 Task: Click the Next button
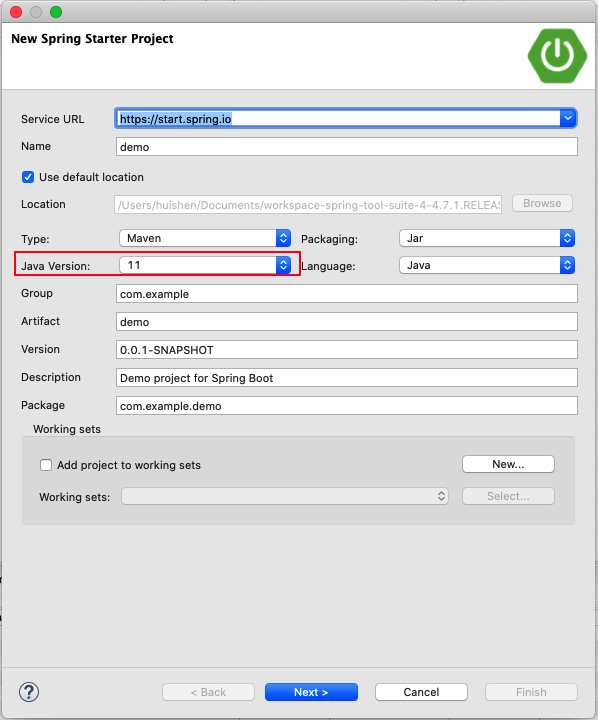click(311, 692)
